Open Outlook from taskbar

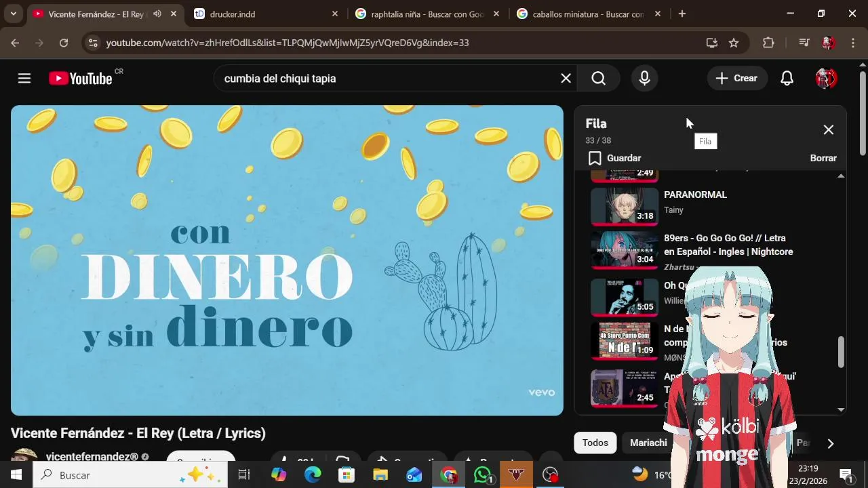point(414,475)
